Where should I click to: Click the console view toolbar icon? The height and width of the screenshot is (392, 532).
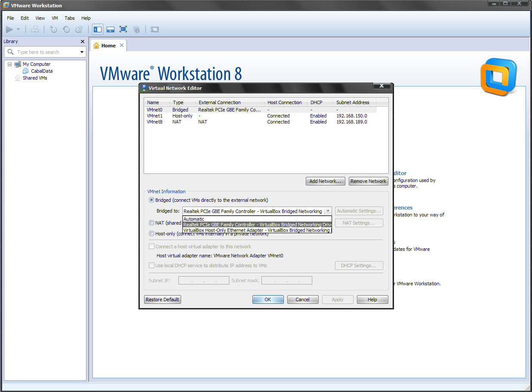coord(155,29)
